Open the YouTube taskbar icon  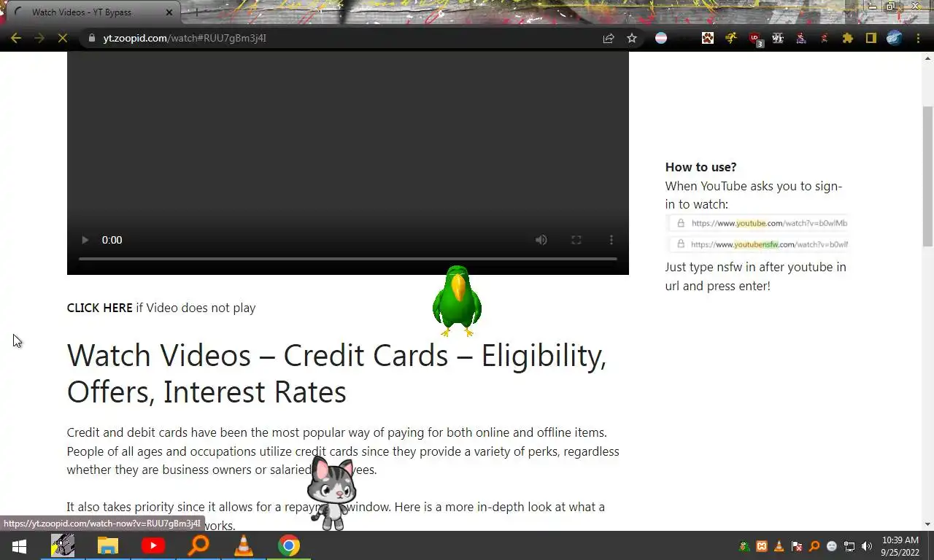(x=153, y=545)
